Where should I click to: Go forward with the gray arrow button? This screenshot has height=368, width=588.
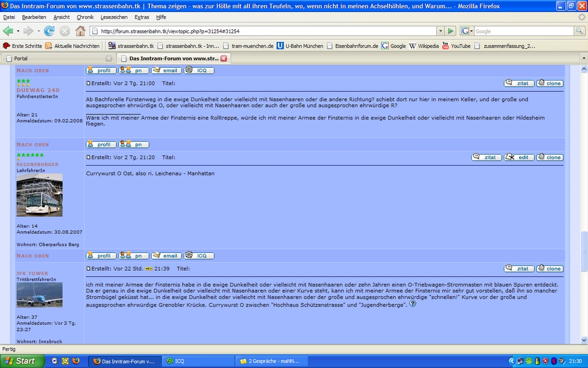coord(28,31)
